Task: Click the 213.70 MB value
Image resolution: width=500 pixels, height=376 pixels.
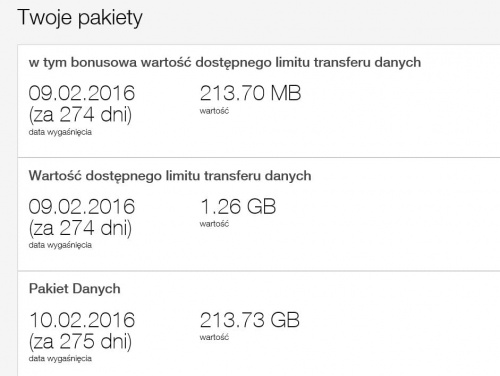Action: [250, 93]
